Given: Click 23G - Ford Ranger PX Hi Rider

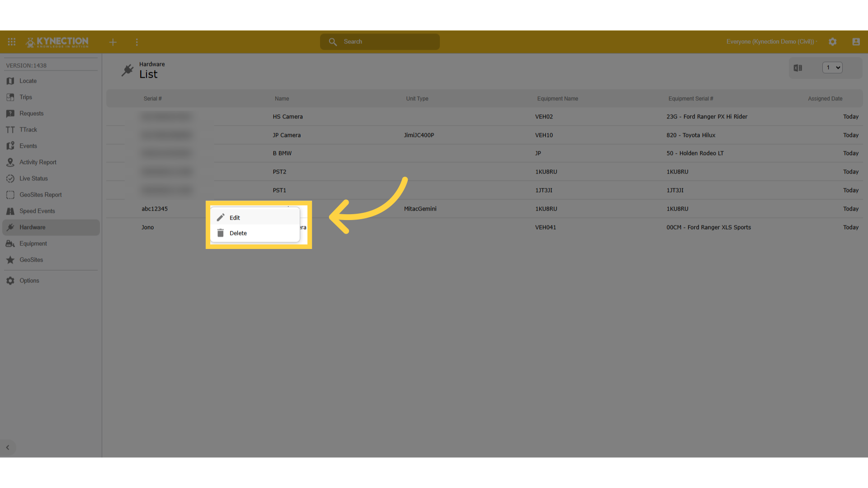Looking at the screenshot, I should point(707,117).
